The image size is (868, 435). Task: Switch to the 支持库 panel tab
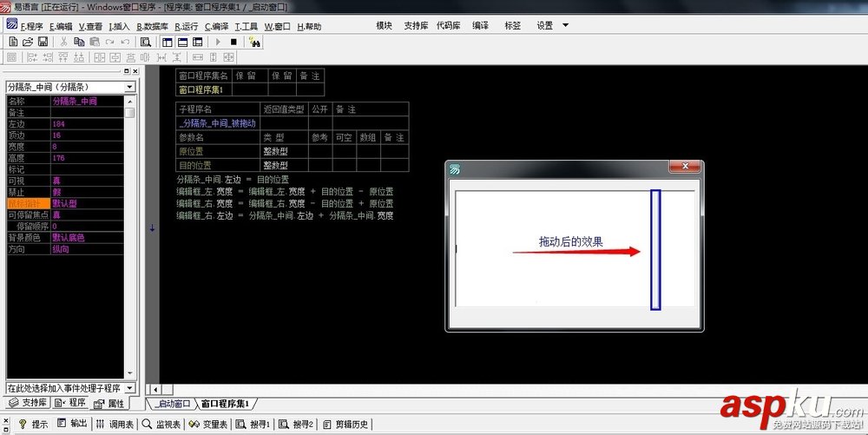point(29,402)
